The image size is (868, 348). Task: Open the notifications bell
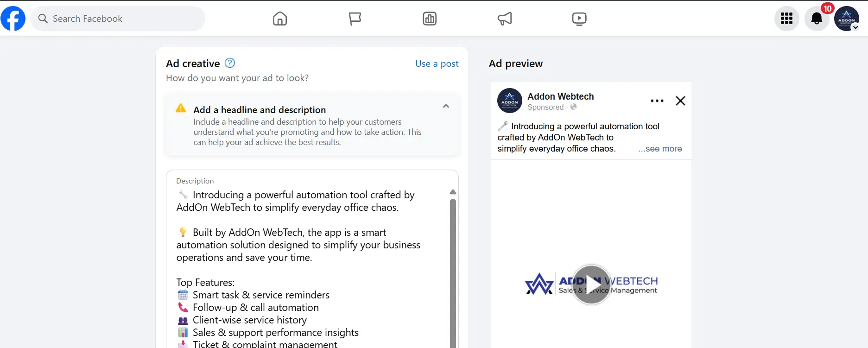817,19
